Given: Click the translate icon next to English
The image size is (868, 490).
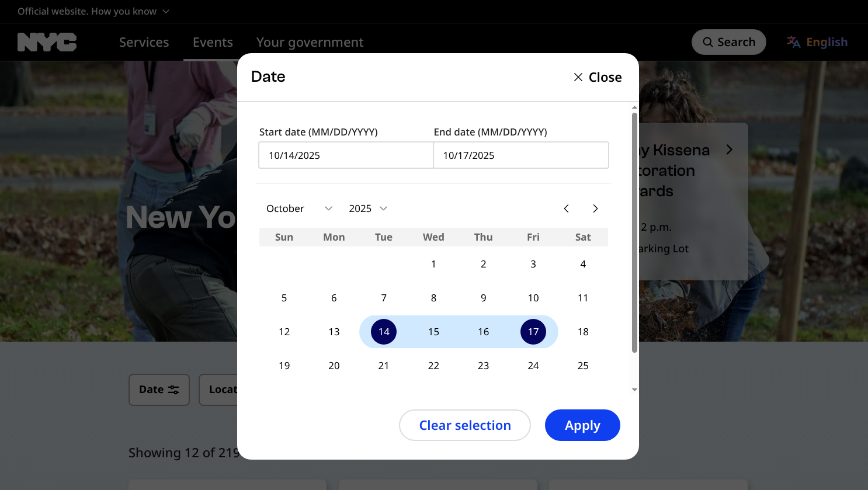Looking at the screenshot, I should pos(793,41).
